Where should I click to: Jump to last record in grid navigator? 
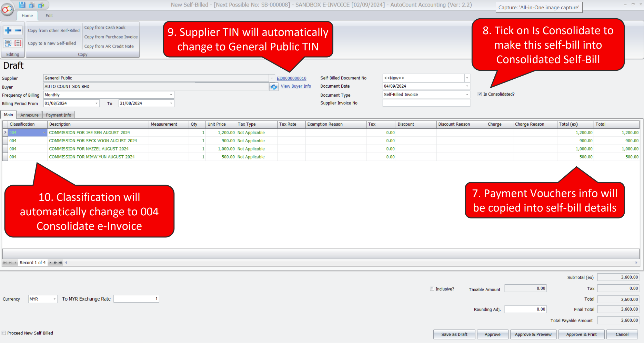pyautogui.click(x=60, y=263)
